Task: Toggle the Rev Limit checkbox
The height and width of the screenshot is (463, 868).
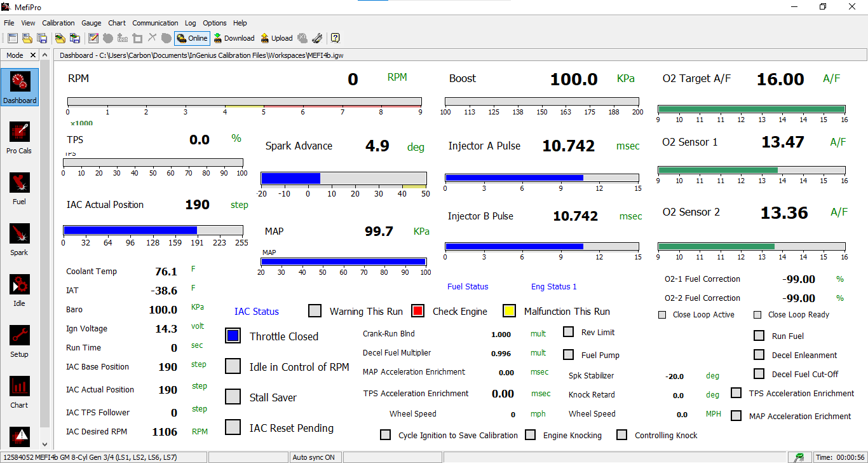Action: click(569, 332)
